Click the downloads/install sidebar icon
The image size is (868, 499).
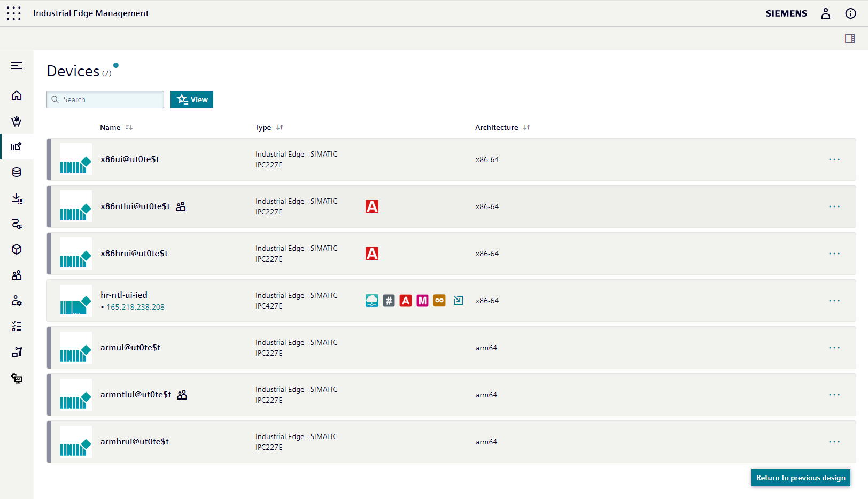coord(17,198)
